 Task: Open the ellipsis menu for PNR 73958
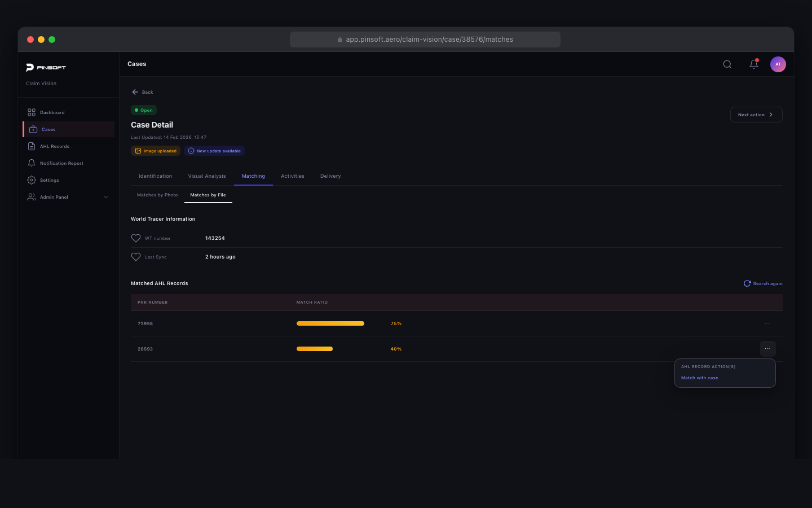pyautogui.click(x=767, y=323)
